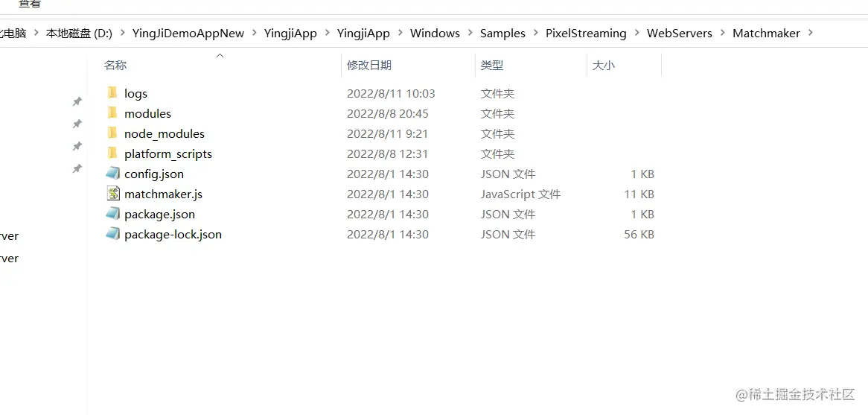Open the chevron after Samples breadcrumb
Viewport: 868px width, 415px height.
tap(536, 33)
